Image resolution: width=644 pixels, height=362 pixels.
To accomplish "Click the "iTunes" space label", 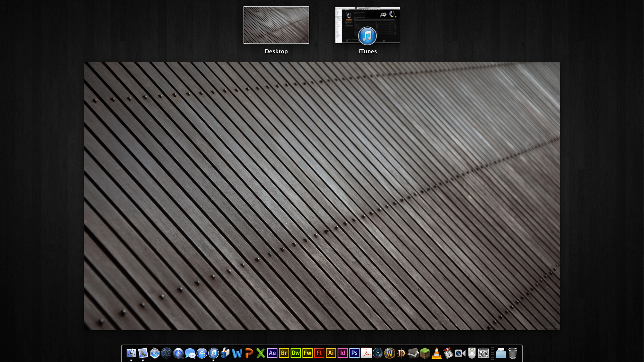I will (x=368, y=51).
